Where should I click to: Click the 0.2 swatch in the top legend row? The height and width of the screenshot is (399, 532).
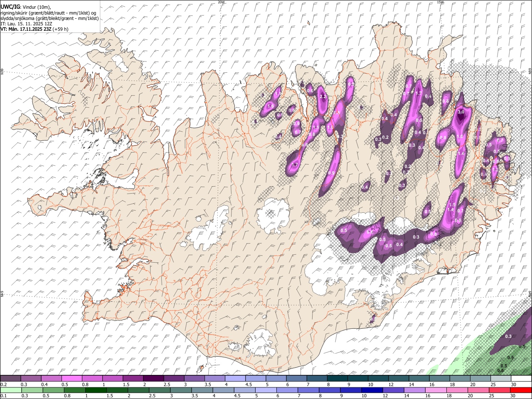[10, 378]
